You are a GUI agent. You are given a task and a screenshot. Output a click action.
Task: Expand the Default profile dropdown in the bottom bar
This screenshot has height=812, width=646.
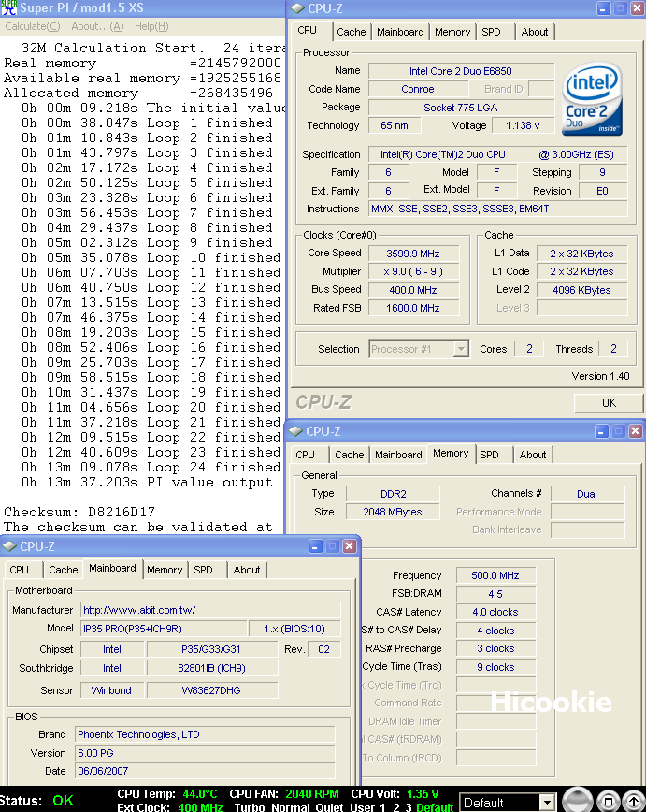tap(547, 803)
